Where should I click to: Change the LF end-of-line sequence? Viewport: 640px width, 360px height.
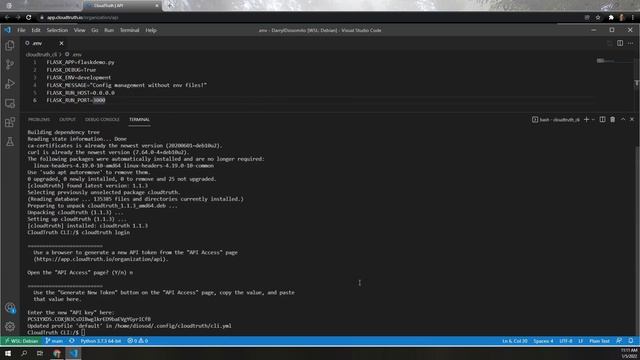coord(580,341)
